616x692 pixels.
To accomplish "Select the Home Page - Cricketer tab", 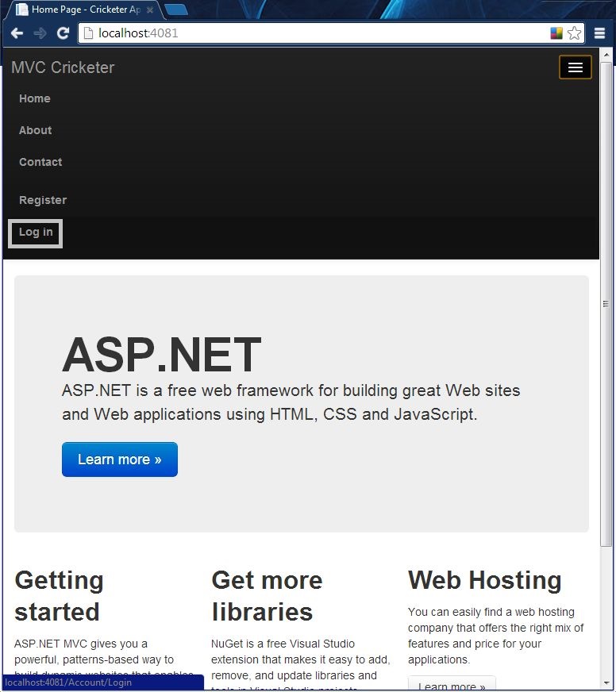I will 84,10.
